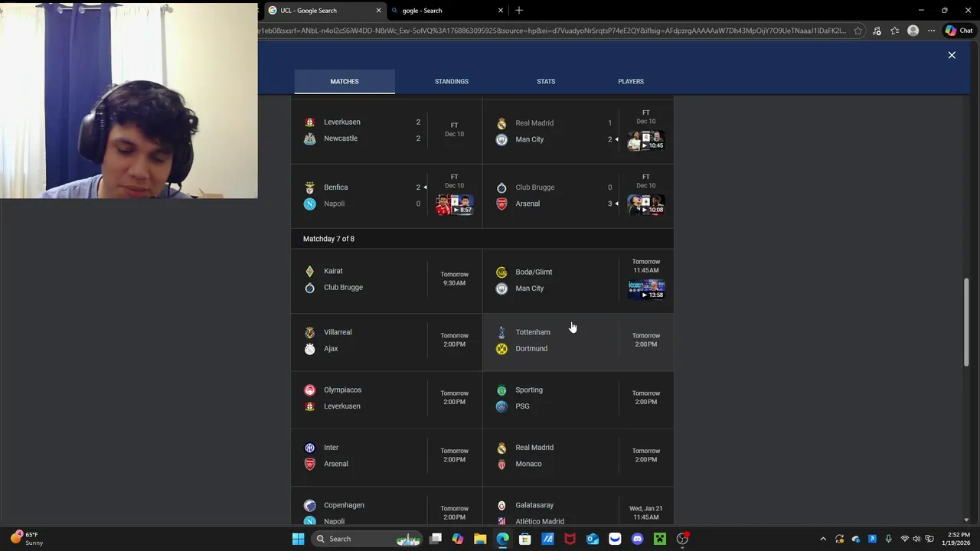Open Microsoft Edge taskbar icon
The width and height of the screenshot is (980, 551).
point(502,539)
